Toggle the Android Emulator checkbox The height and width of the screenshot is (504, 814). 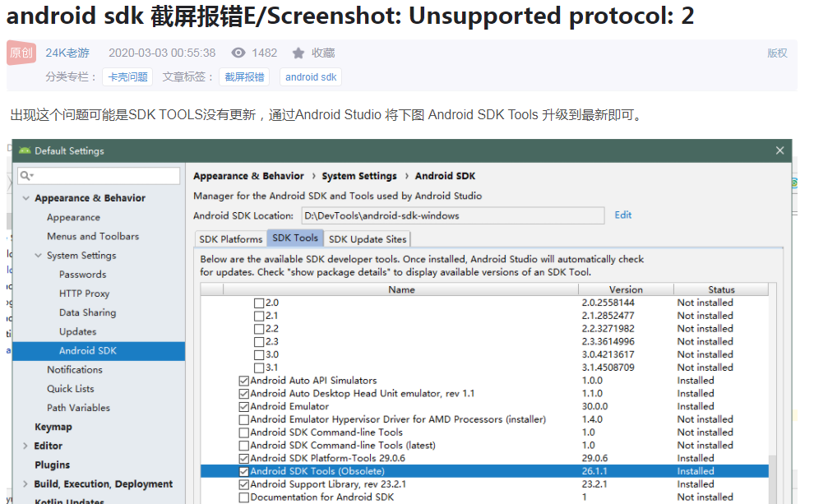[244, 406]
